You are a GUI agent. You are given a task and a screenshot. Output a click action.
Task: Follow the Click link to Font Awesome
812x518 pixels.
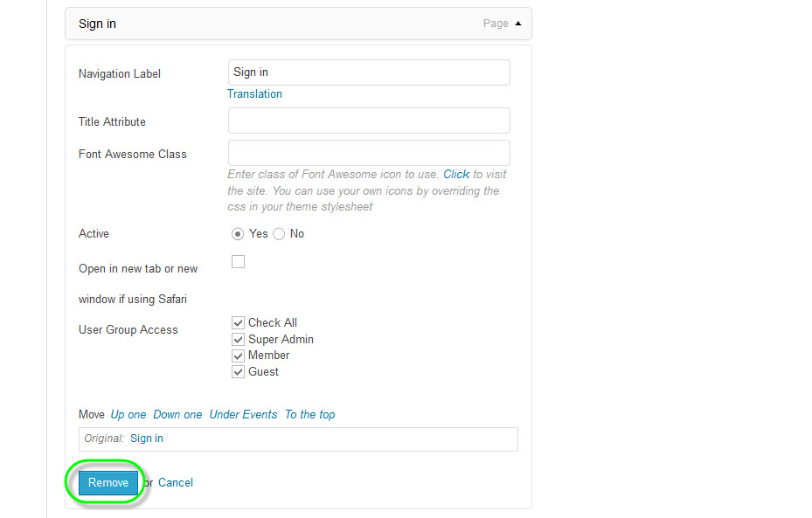(456, 175)
